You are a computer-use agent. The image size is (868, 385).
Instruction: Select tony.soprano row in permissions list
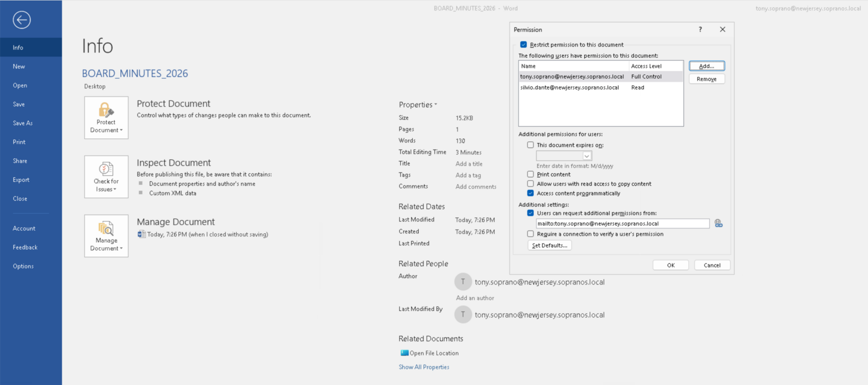coord(601,76)
